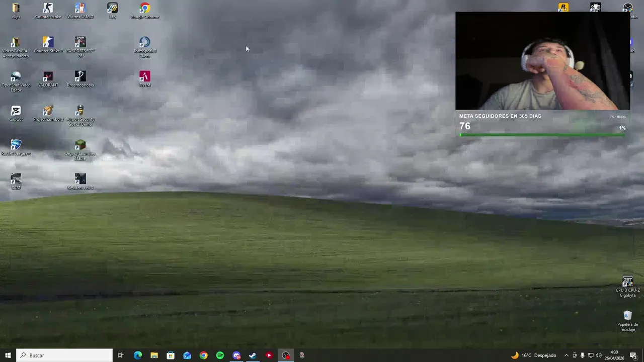Switch to Chrome via taskbar icon

click(x=203, y=355)
